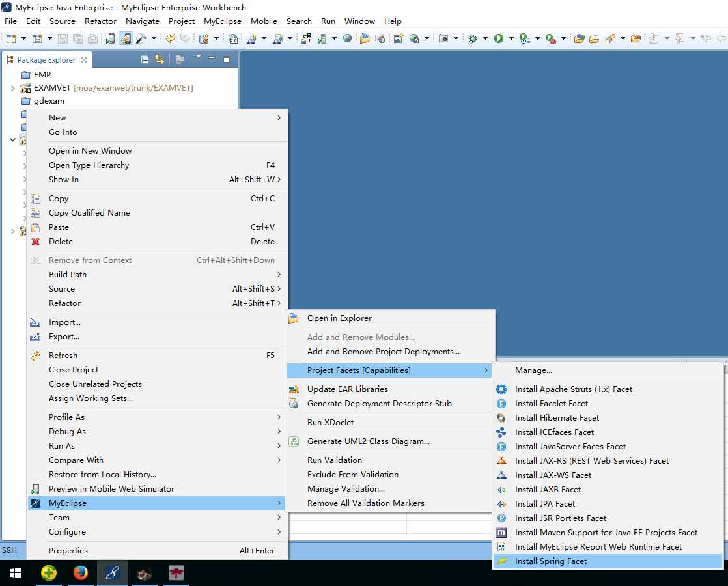Screen dimensions: 728x586
Task: Close the Package Explorer tab
Action: coord(84,60)
